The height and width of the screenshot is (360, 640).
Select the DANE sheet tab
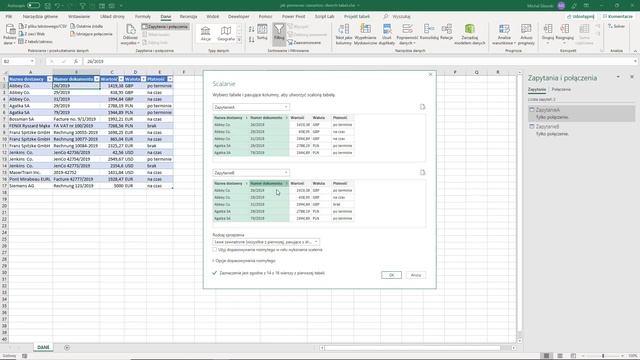click(43, 347)
